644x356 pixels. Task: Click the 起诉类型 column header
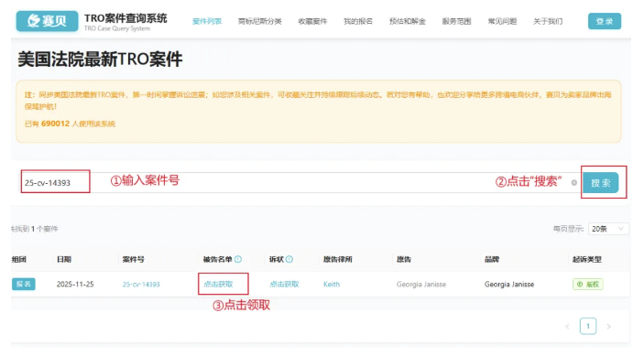[587, 259]
